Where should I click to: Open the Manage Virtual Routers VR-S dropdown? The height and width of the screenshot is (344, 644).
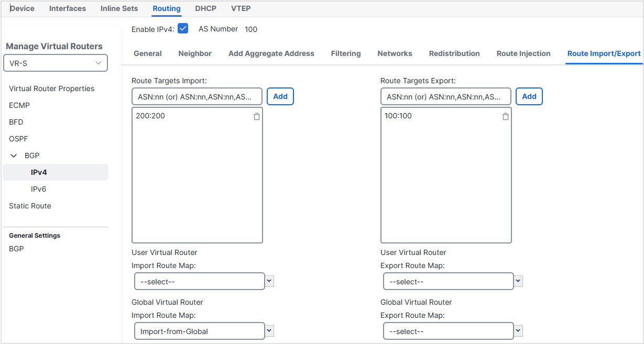(56, 63)
